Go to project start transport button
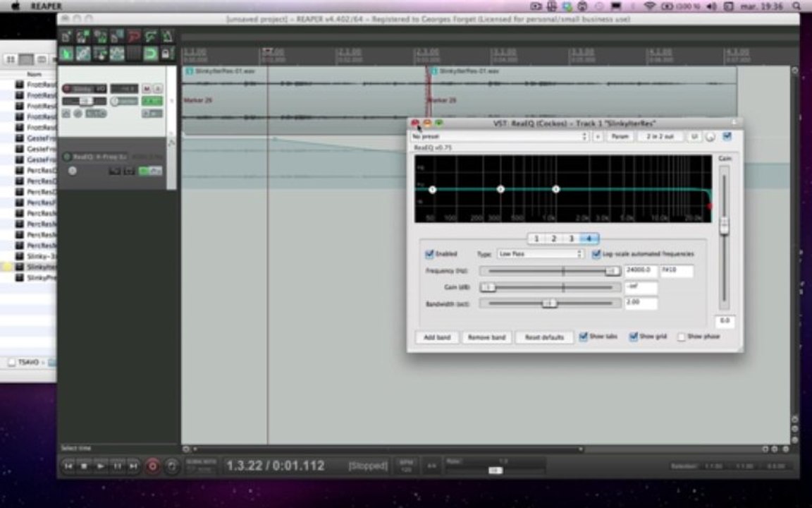Viewport: 812px width, 508px height. point(68,466)
